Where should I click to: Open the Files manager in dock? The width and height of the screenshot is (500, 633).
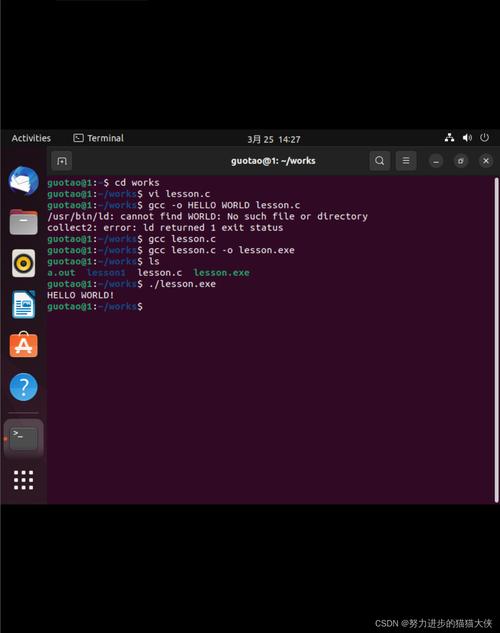click(x=23, y=222)
